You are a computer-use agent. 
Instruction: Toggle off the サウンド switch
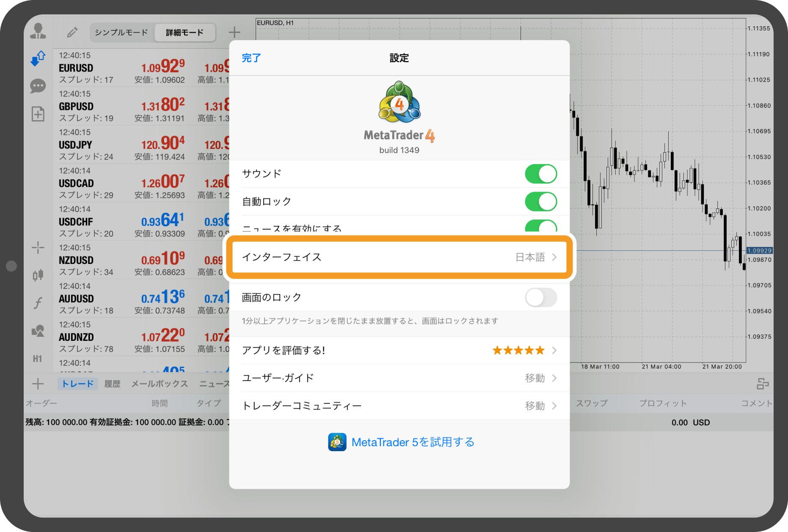(x=541, y=173)
